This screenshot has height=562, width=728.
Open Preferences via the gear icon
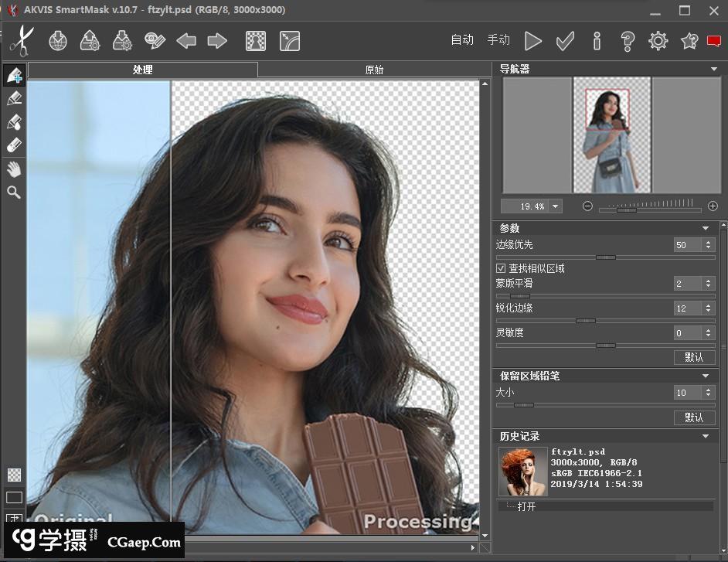click(658, 41)
